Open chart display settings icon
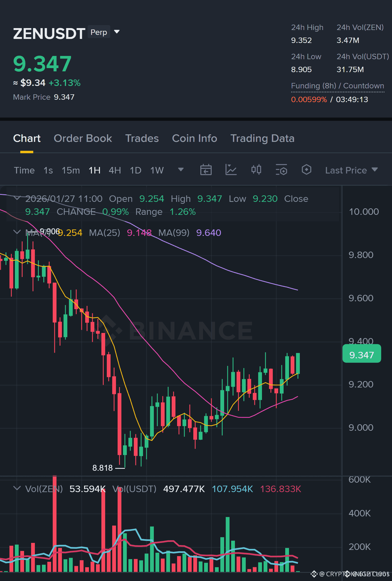 pos(281,170)
